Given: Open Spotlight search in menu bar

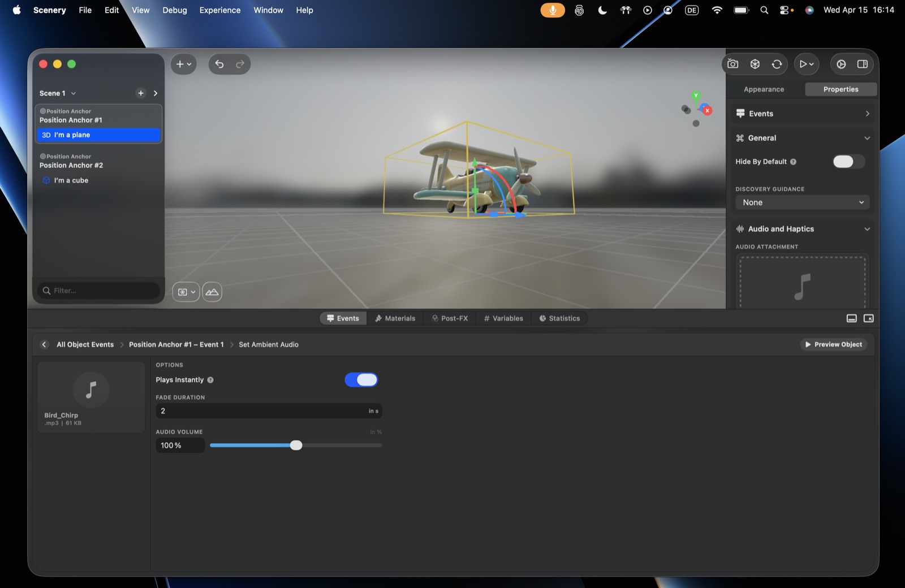Looking at the screenshot, I should (764, 10).
